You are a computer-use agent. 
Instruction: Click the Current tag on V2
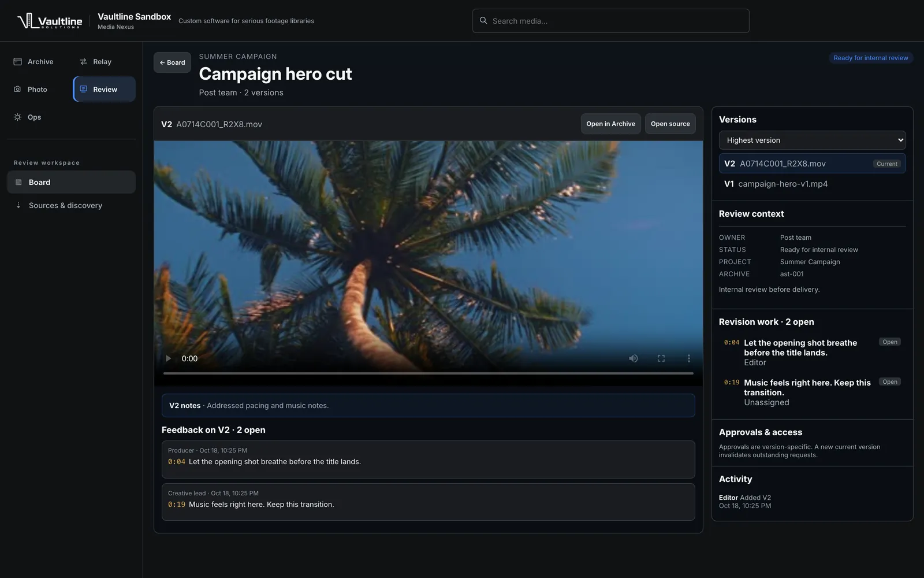coord(887,164)
